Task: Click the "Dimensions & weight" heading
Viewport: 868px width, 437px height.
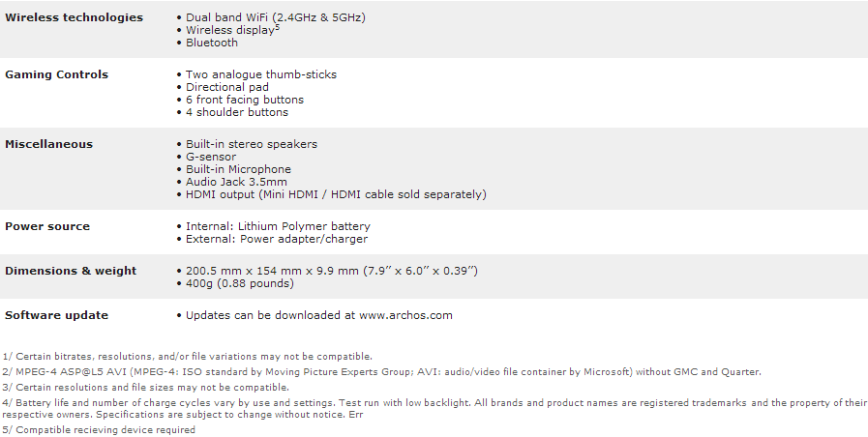Action: [x=71, y=271]
